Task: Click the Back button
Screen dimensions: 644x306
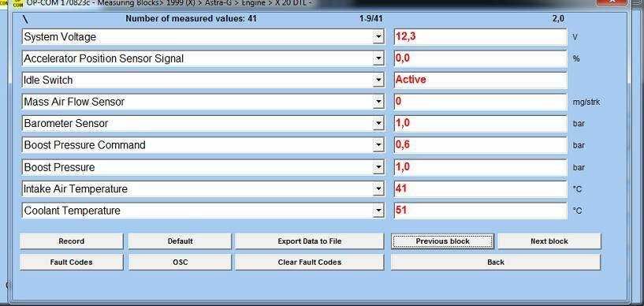Action: coord(496,262)
